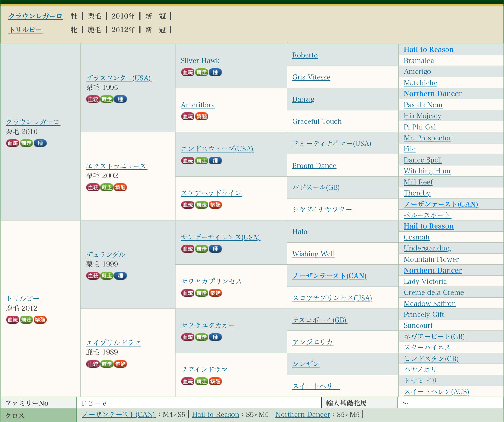The height and width of the screenshot is (422, 504).
Task: Click the トリルビー link in the header
Action: [x=25, y=30]
